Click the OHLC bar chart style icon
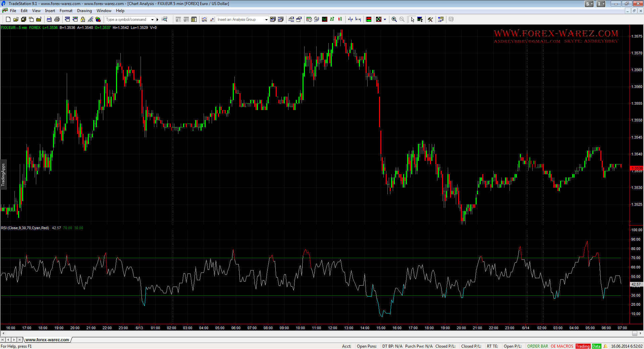The image size is (644, 349). (332, 19)
